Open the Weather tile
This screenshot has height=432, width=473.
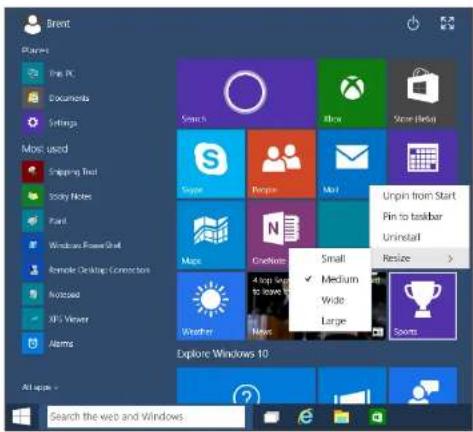click(x=211, y=306)
